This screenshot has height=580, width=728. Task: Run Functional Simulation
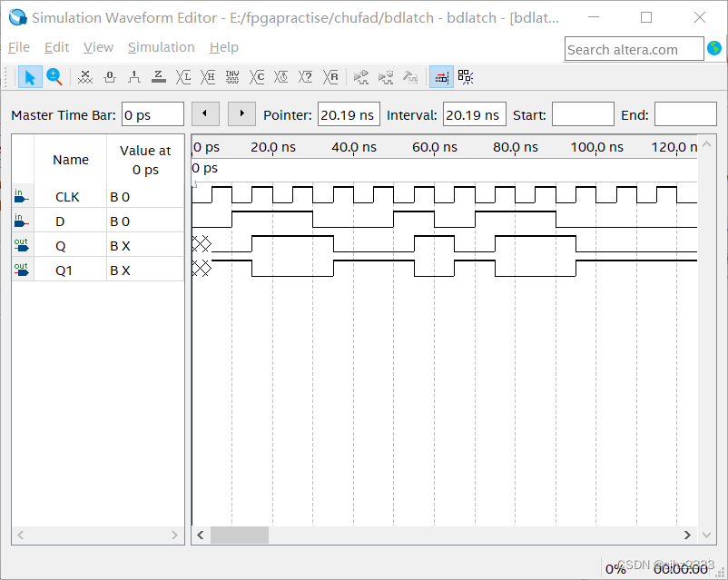click(361, 77)
